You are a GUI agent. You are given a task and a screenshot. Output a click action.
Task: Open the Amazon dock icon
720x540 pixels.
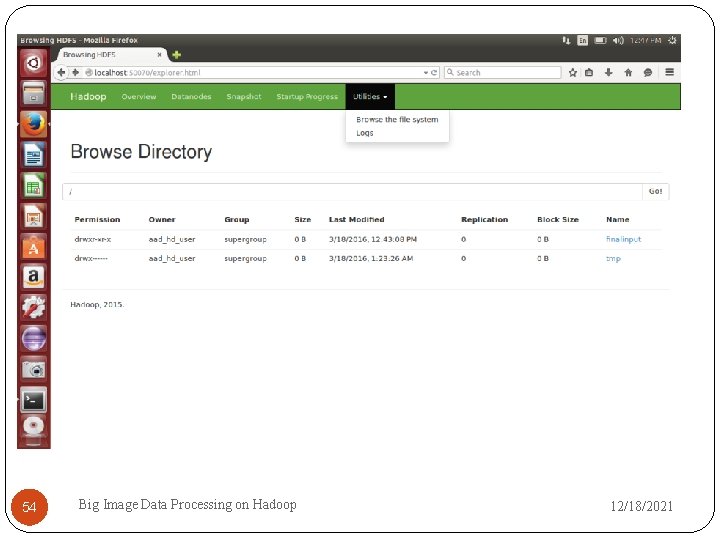[34, 277]
